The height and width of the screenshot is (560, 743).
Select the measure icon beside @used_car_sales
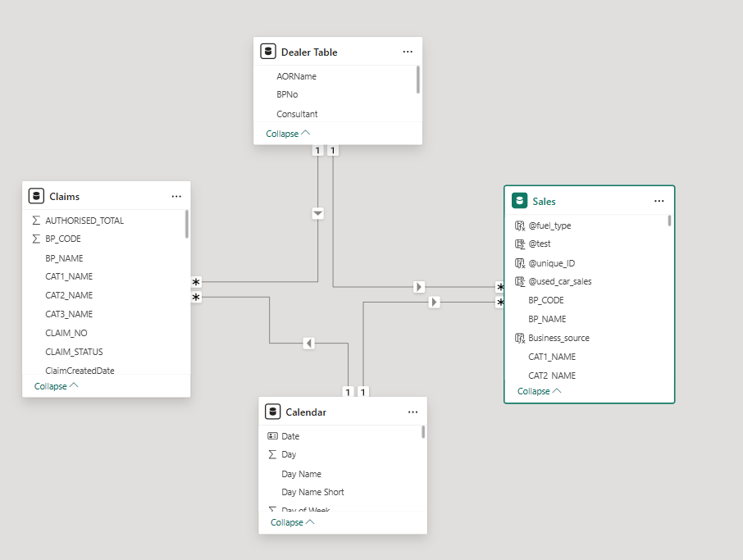[520, 281]
